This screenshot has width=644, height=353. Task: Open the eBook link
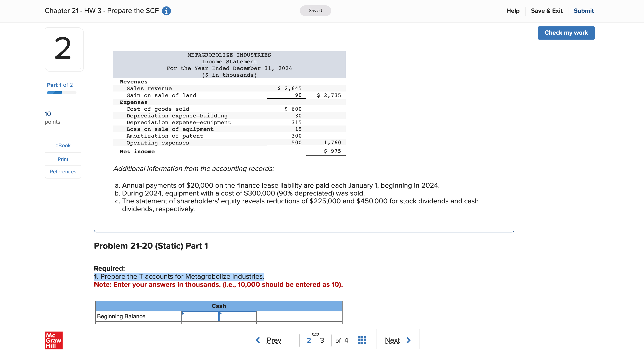(x=63, y=145)
